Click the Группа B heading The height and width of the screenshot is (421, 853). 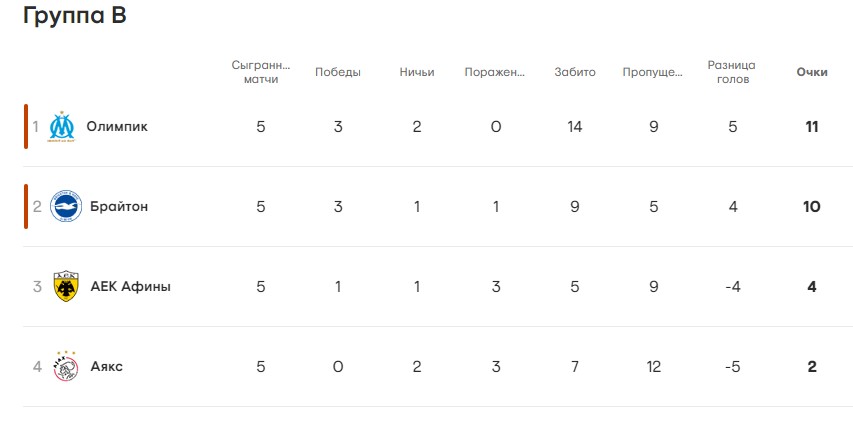click(x=75, y=16)
